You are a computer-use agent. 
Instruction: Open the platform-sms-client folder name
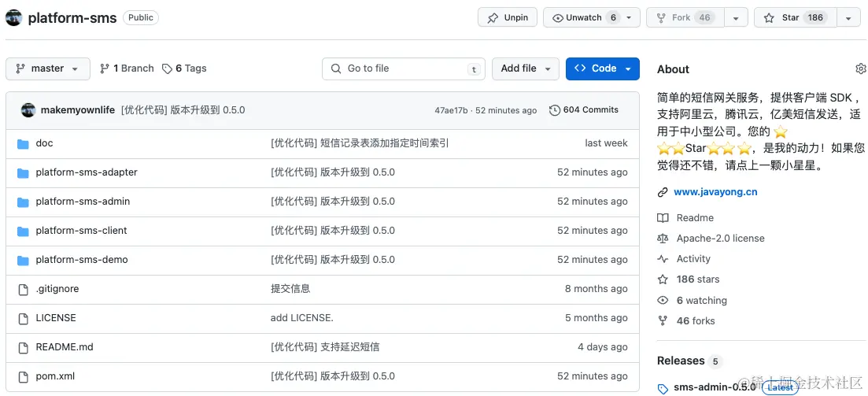81,231
